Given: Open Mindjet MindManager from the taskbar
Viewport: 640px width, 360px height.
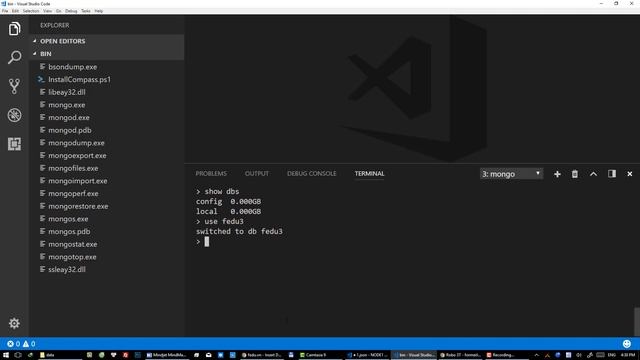Looking at the screenshot, I should 167,355.
